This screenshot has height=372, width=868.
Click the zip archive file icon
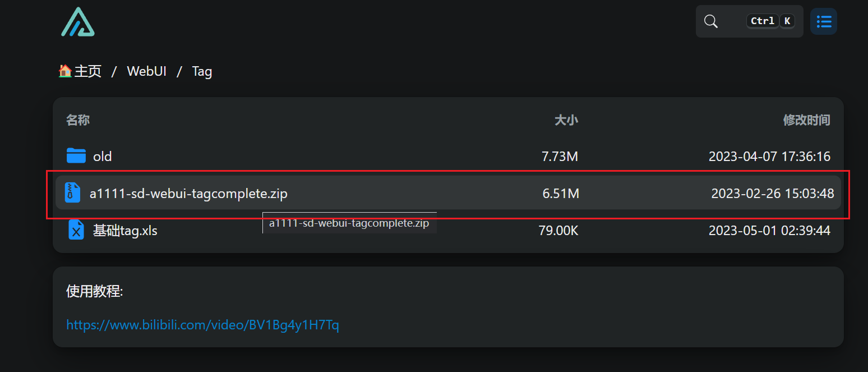pyautogui.click(x=72, y=192)
